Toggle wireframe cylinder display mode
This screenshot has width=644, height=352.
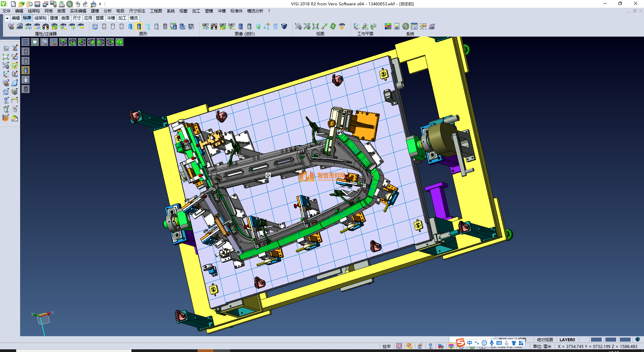click(x=104, y=26)
